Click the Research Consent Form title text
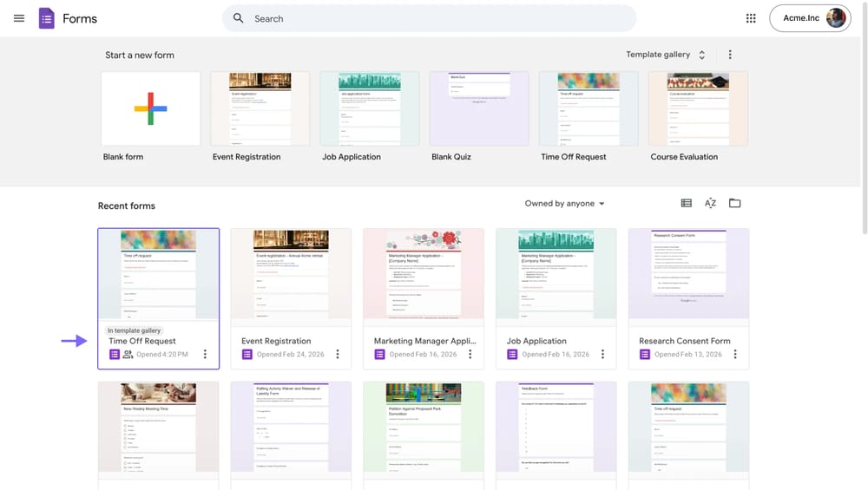 point(685,341)
